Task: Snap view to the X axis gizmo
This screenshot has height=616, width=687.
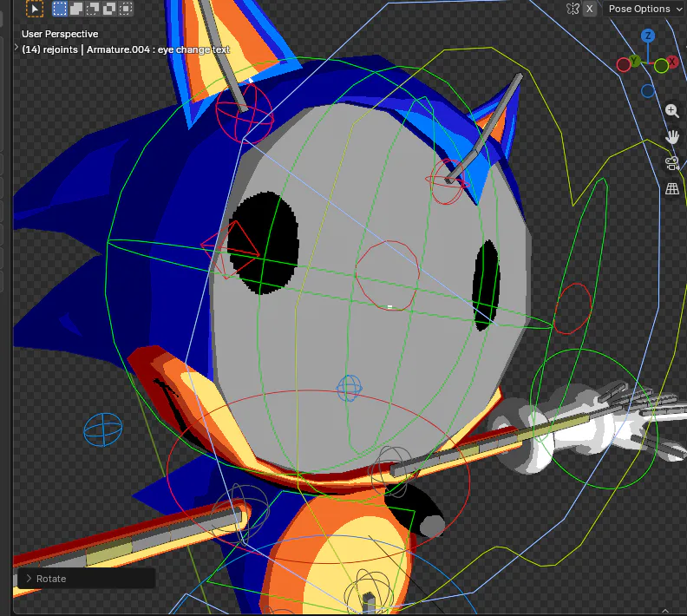Action: click(x=672, y=62)
